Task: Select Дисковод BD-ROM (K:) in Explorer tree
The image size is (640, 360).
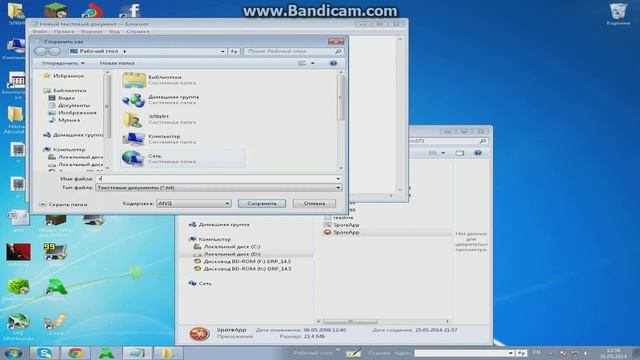Action: pos(243,269)
